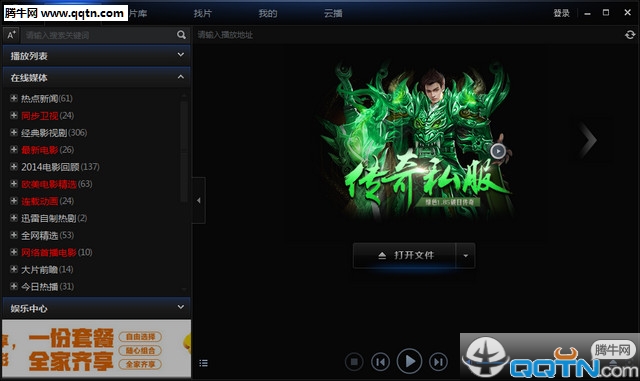The height and width of the screenshot is (381, 640).
Task: Minimize the player window
Action: coord(587,13)
